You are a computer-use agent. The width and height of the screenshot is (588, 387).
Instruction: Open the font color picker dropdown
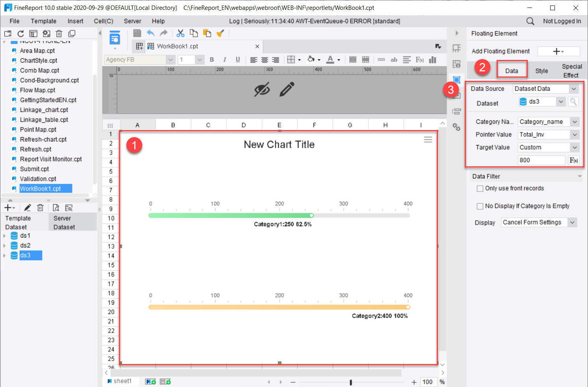click(338, 60)
